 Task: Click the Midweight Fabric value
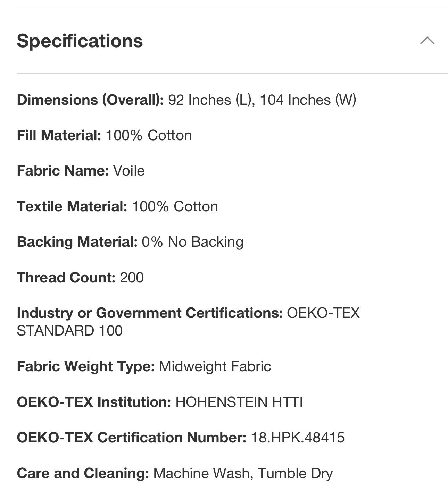215,366
